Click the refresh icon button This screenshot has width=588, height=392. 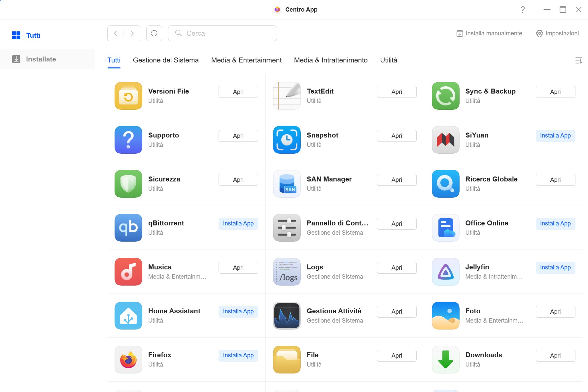[154, 33]
